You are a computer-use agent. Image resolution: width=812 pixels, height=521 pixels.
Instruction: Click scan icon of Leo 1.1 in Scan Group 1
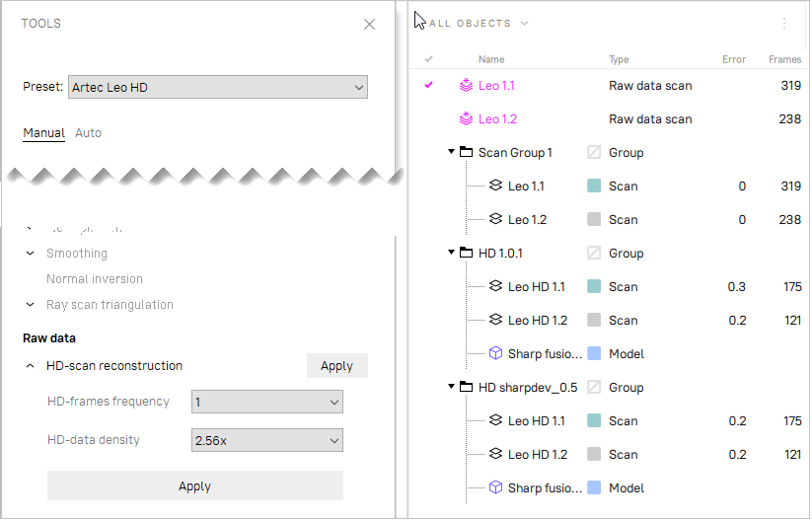[x=495, y=186]
